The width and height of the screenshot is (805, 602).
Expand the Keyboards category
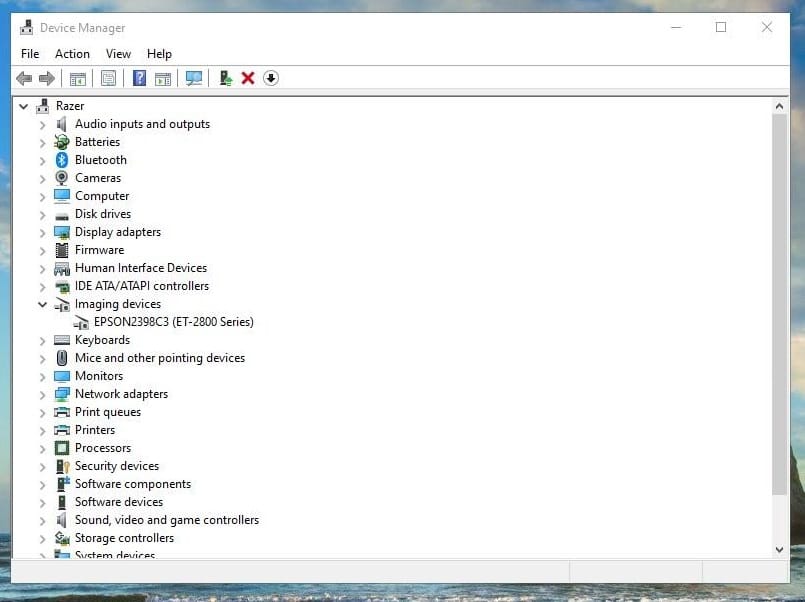click(43, 341)
